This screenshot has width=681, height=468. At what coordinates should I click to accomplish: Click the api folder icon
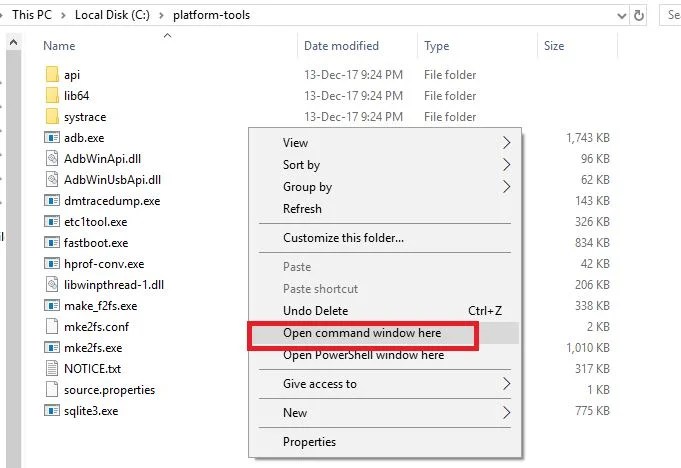tap(53, 75)
